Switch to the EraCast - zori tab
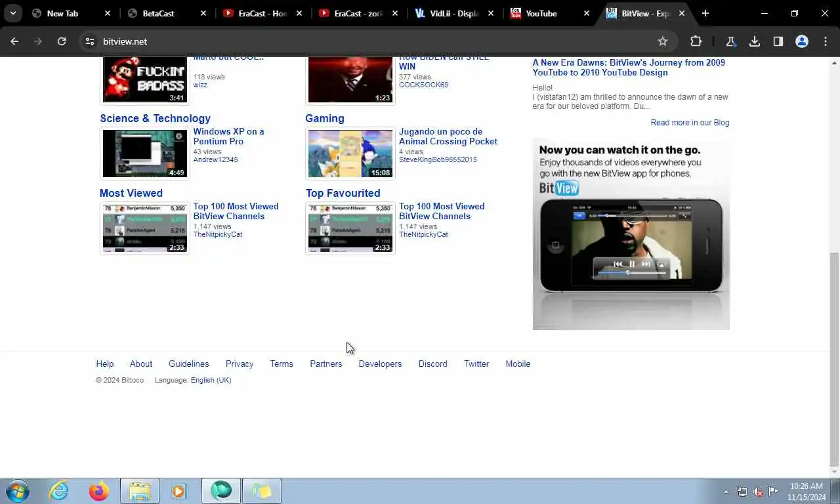 click(358, 13)
